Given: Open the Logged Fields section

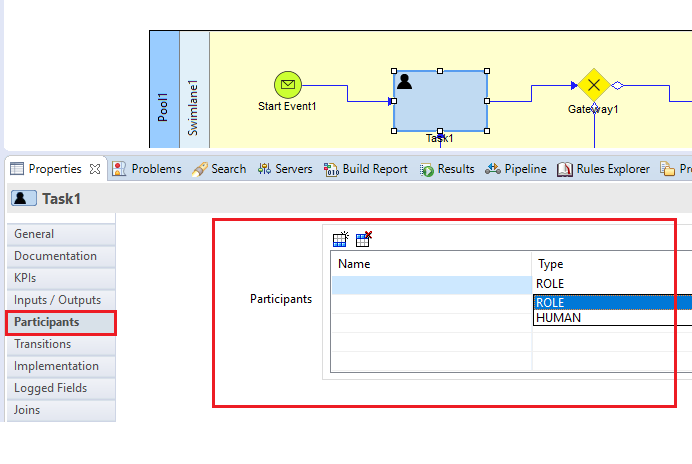Looking at the screenshot, I should 61,388.
